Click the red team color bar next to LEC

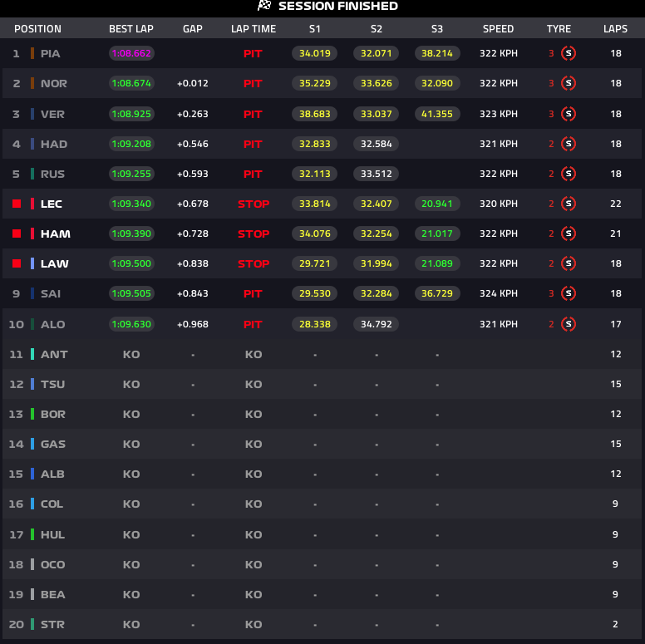pos(32,204)
